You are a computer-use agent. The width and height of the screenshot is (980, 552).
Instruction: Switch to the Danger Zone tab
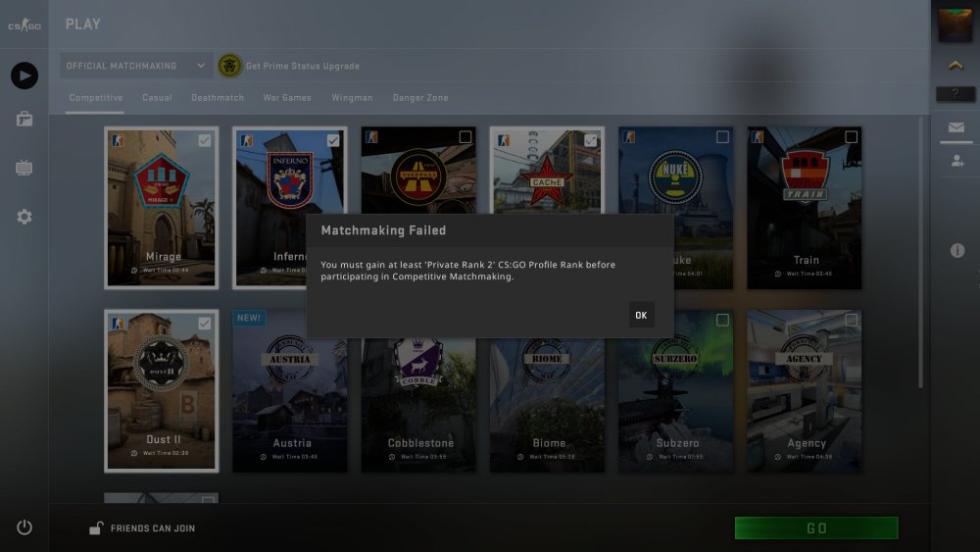[x=420, y=97]
